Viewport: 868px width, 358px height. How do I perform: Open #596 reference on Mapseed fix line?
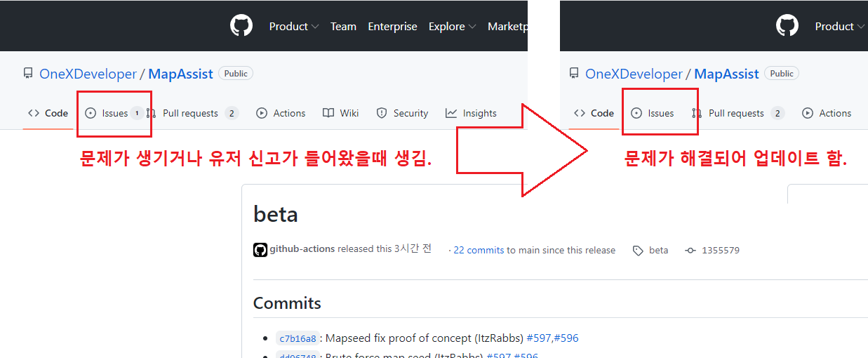[x=566, y=338]
